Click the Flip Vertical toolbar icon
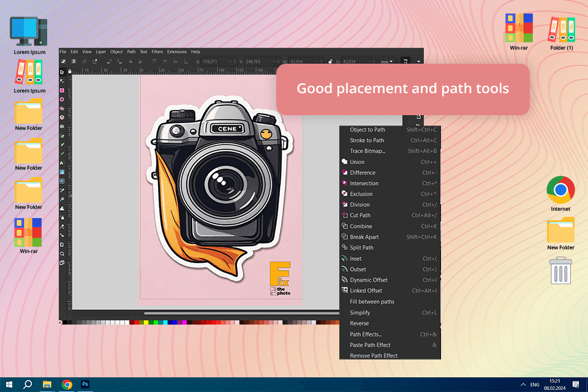Image resolution: width=588 pixels, height=392 pixels. click(141, 61)
